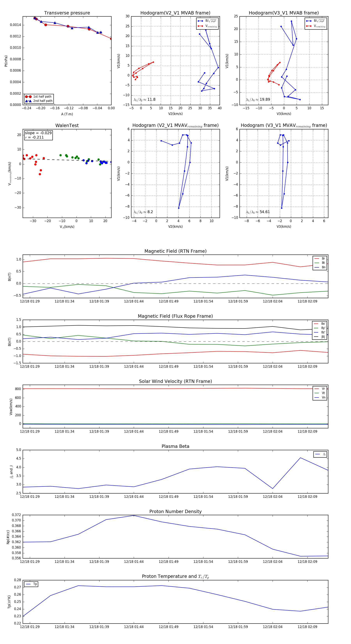
Task: Click the Bt legend entry
Action: tap(320, 263)
